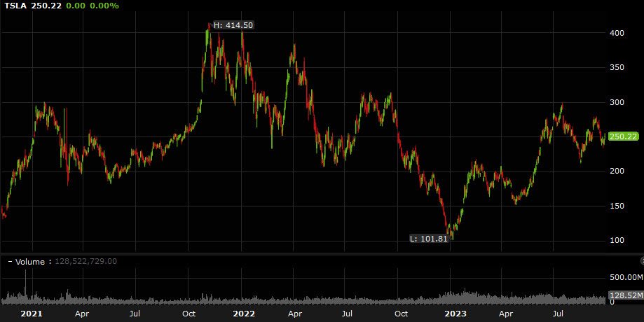Click the Volume indicator label
This screenshot has width=644, height=322.
click(29, 261)
